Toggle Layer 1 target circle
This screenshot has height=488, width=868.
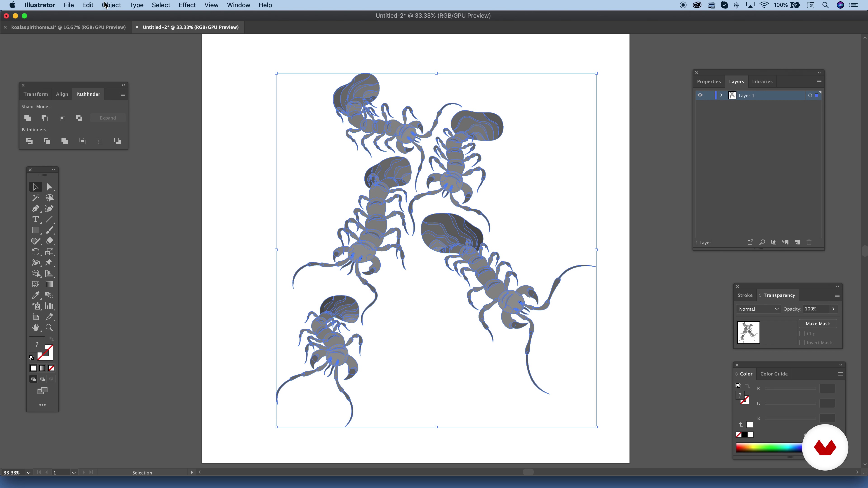pos(810,95)
